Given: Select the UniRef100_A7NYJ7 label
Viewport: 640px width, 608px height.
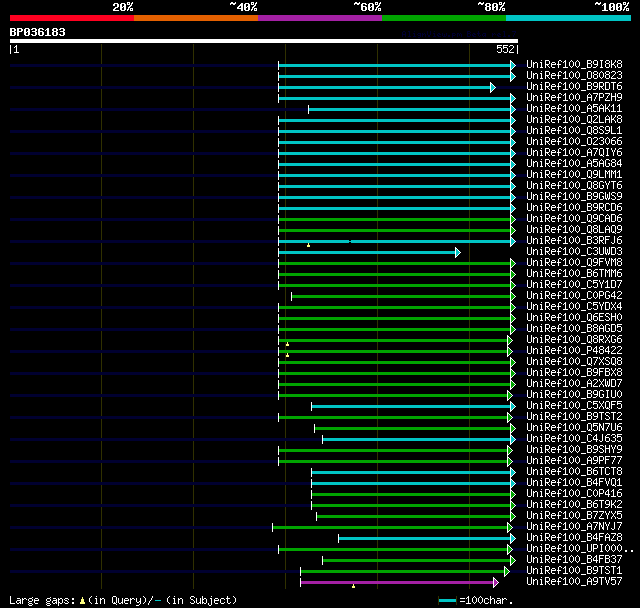Looking at the screenshot, I should (x=574, y=527).
